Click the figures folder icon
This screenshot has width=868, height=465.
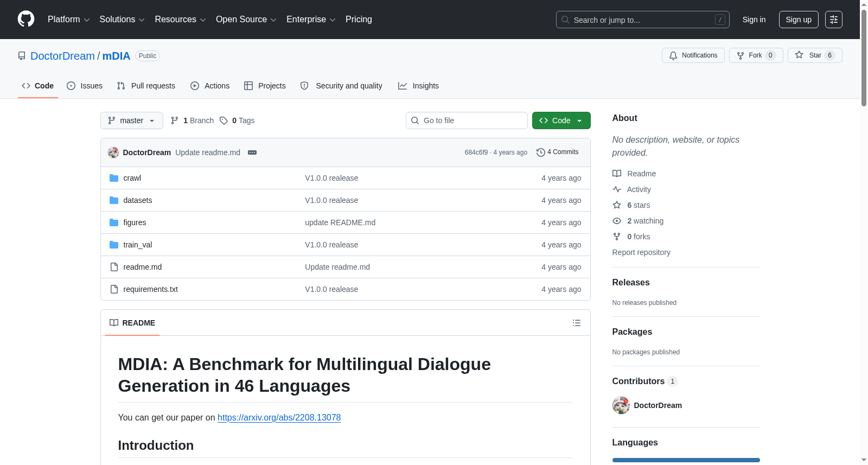[114, 222]
